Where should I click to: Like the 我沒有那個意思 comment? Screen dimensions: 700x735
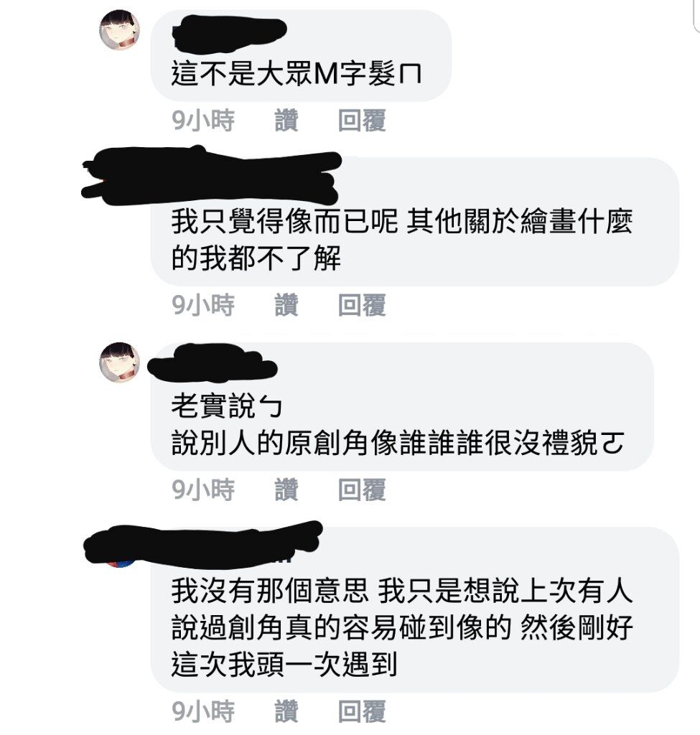(x=286, y=711)
